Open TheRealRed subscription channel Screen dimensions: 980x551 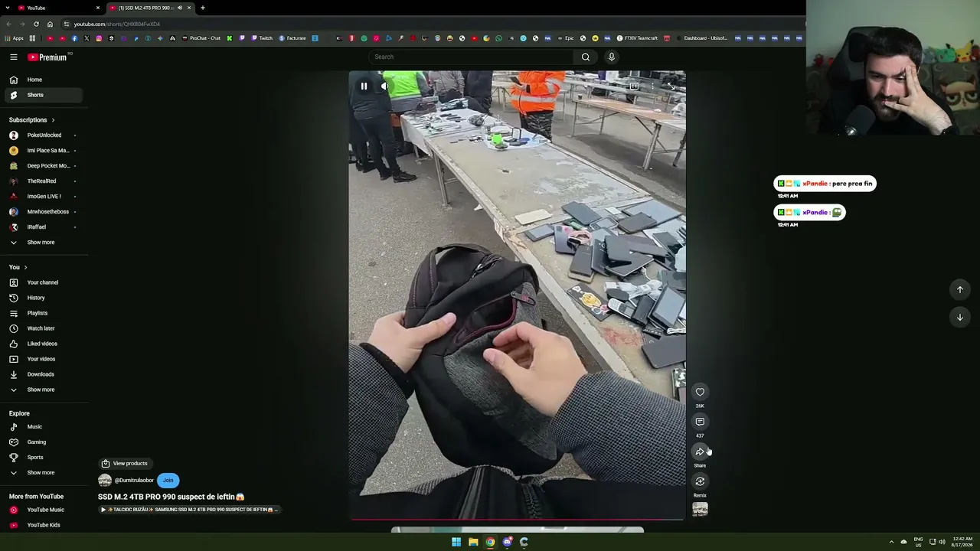[44, 181]
